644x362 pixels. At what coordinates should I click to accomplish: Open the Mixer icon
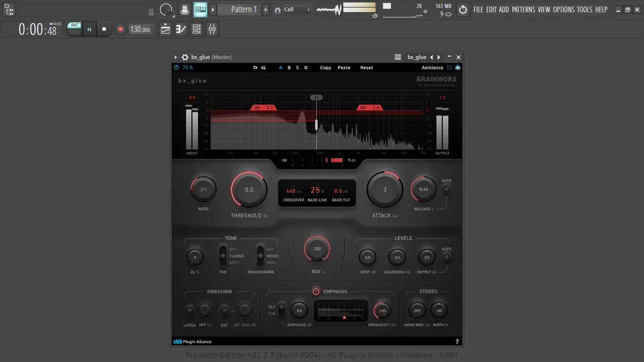click(x=212, y=29)
